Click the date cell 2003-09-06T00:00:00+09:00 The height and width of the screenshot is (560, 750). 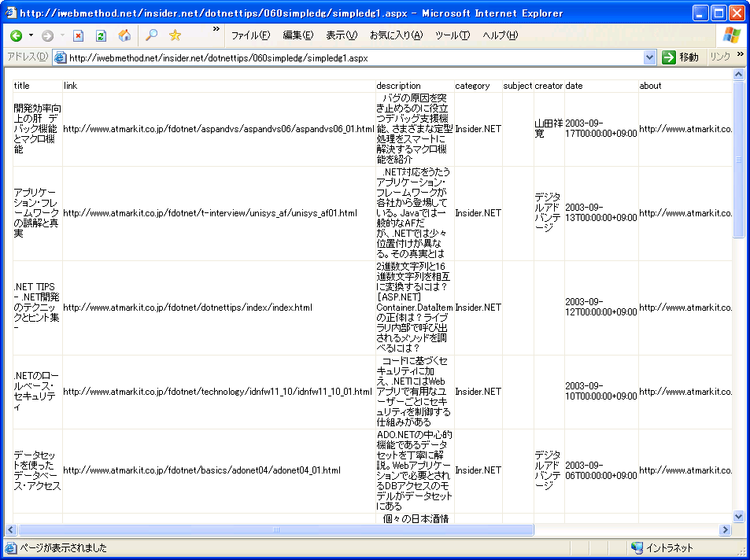tap(601, 470)
